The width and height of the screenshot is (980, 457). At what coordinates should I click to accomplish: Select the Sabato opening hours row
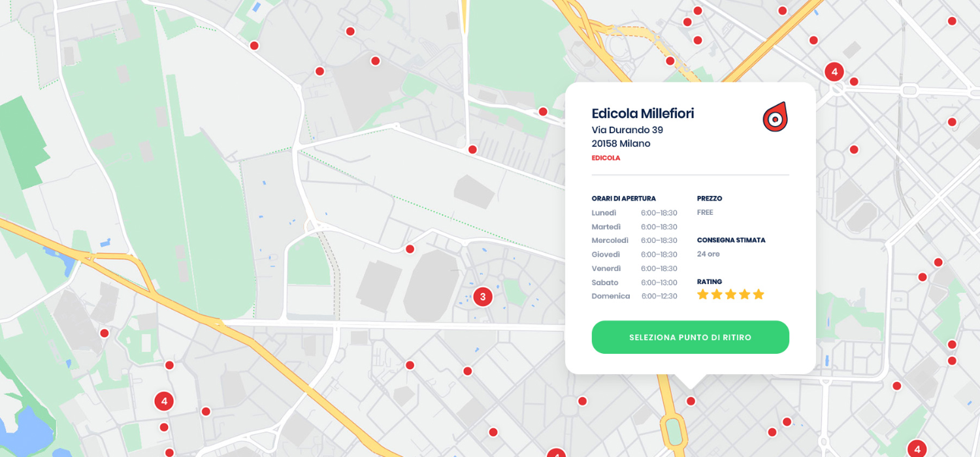tap(634, 283)
